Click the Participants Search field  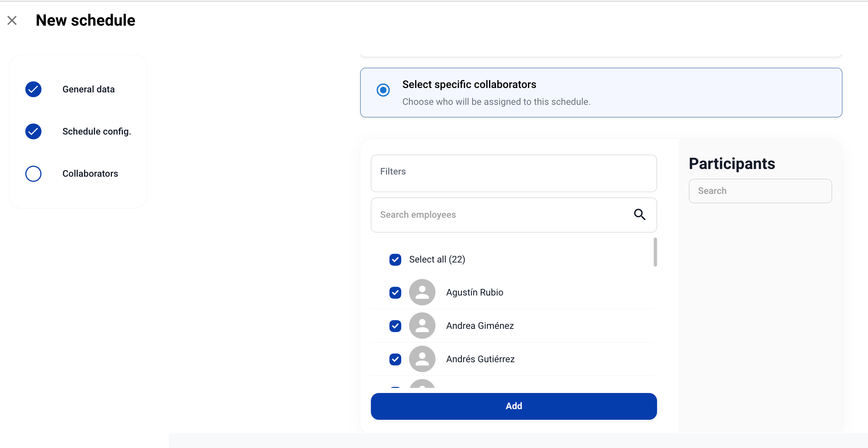(x=760, y=191)
